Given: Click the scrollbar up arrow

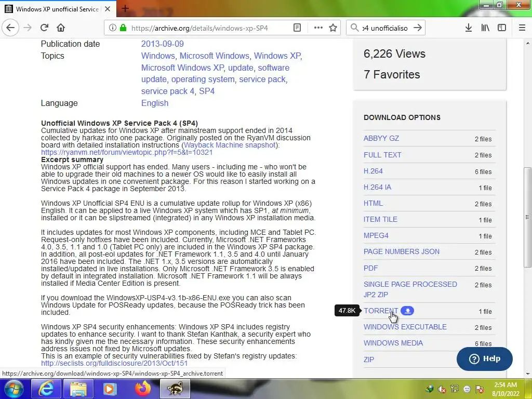Looking at the screenshot, I should point(527,43).
